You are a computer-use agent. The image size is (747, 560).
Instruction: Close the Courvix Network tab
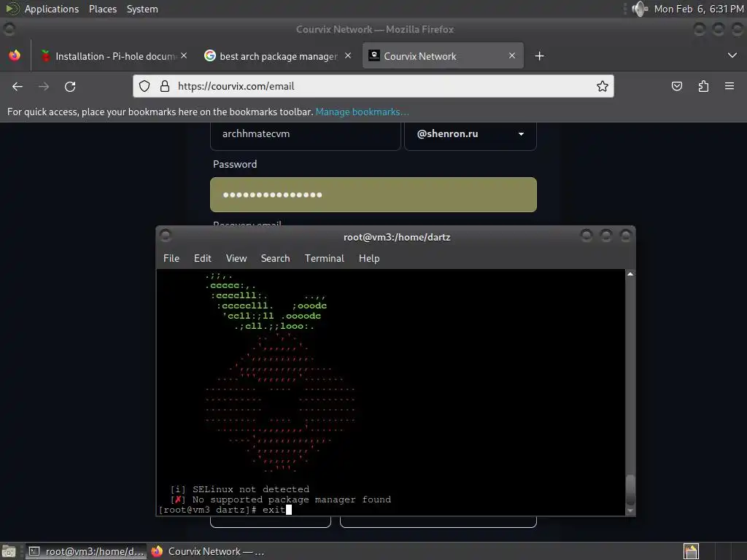point(511,55)
